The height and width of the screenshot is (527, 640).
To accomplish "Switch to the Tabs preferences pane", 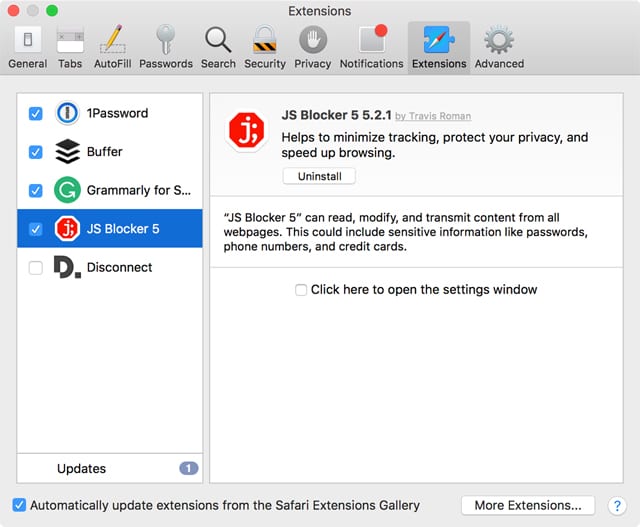I will (x=70, y=47).
